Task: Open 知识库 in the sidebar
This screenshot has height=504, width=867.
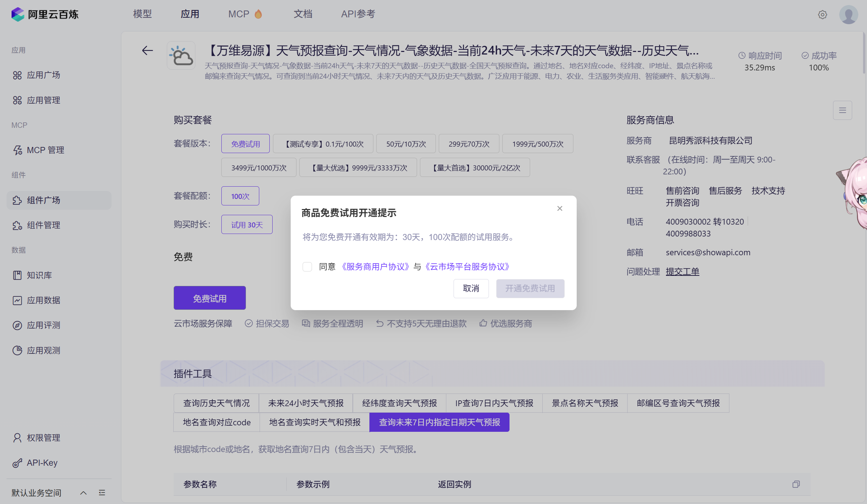Action: [39, 275]
